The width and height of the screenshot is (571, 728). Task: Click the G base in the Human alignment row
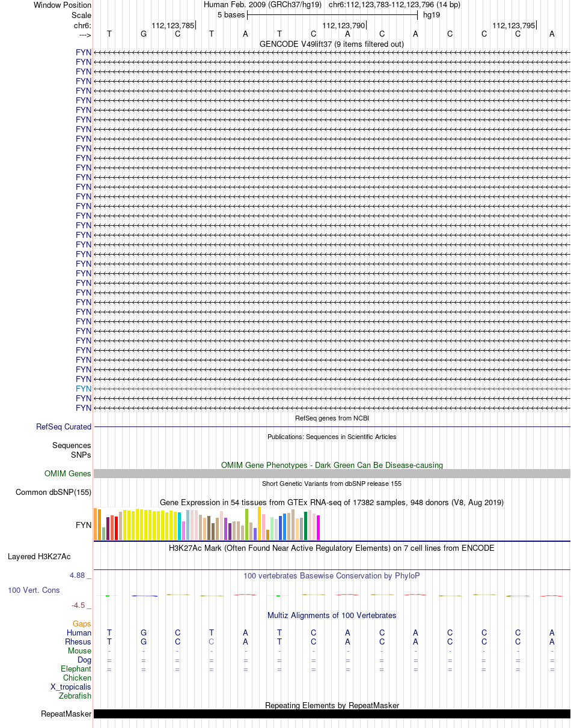[144, 633]
